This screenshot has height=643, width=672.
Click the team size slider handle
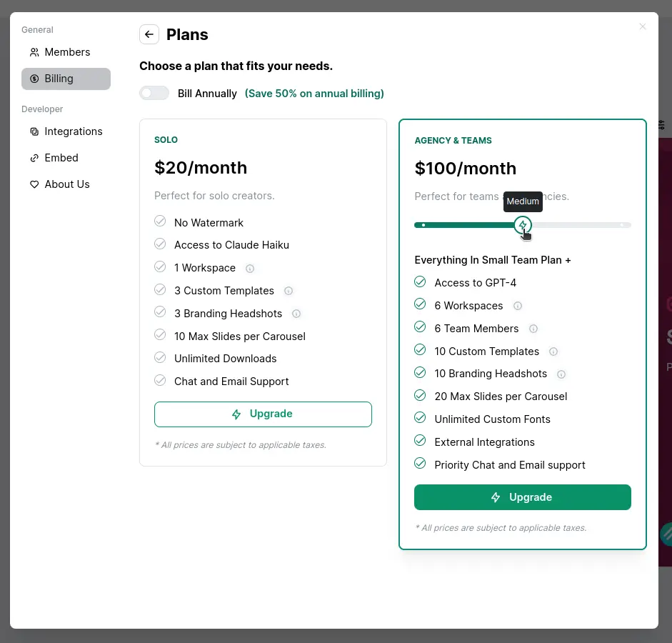[523, 225]
